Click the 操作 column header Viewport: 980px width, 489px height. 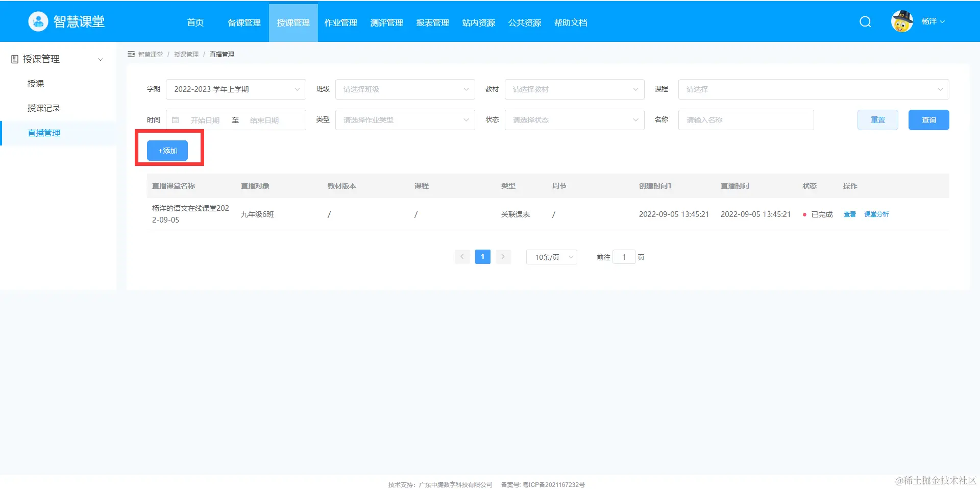850,186
